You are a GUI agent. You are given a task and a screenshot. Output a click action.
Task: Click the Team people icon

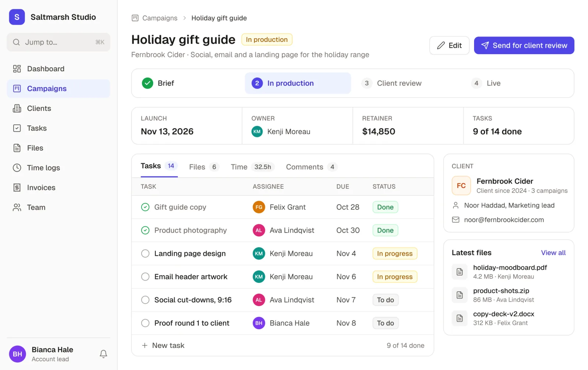tap(17, 207)
